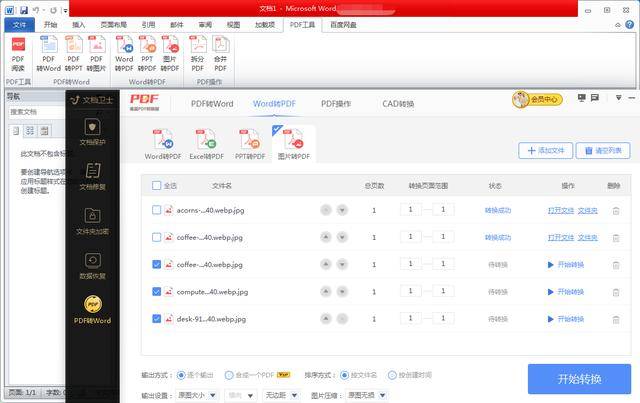Image resolution: width=640 pixels, height=403 pixels.
Task: Open the Word 文件 tab
Action: (19, 25)
